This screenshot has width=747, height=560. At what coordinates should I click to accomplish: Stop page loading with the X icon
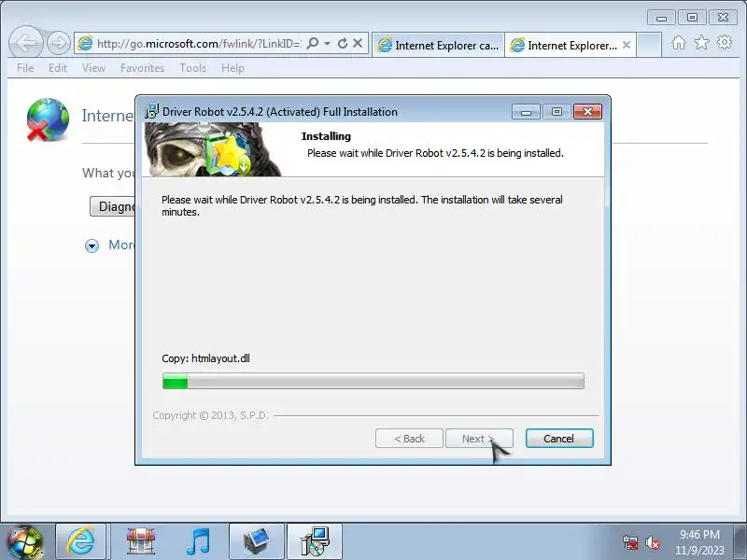(358, 43)
